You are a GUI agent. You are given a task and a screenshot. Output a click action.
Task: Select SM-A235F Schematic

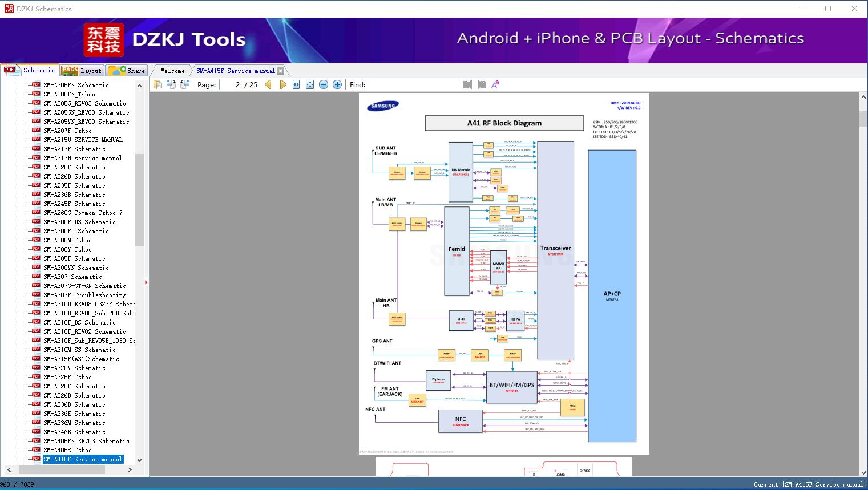coord(74,185)
